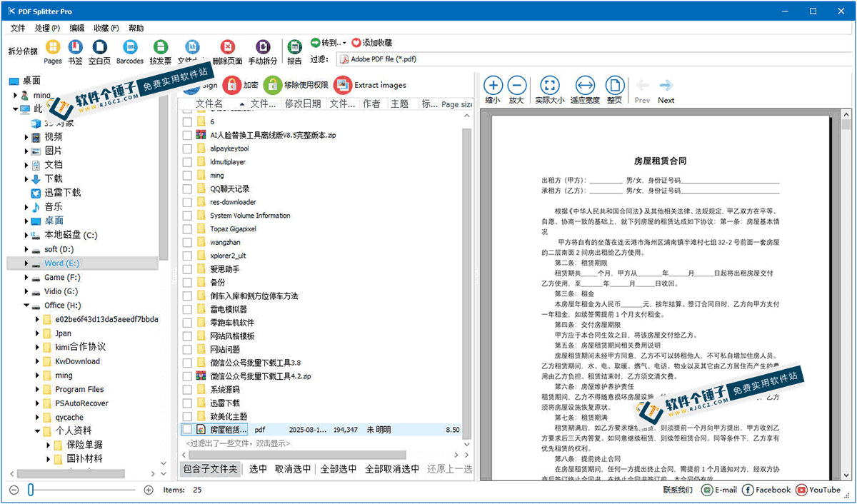Viewport: 857px width, 504px height.
Task: Click the 加密 encrypt lock icon
Action: pos(231,85)
